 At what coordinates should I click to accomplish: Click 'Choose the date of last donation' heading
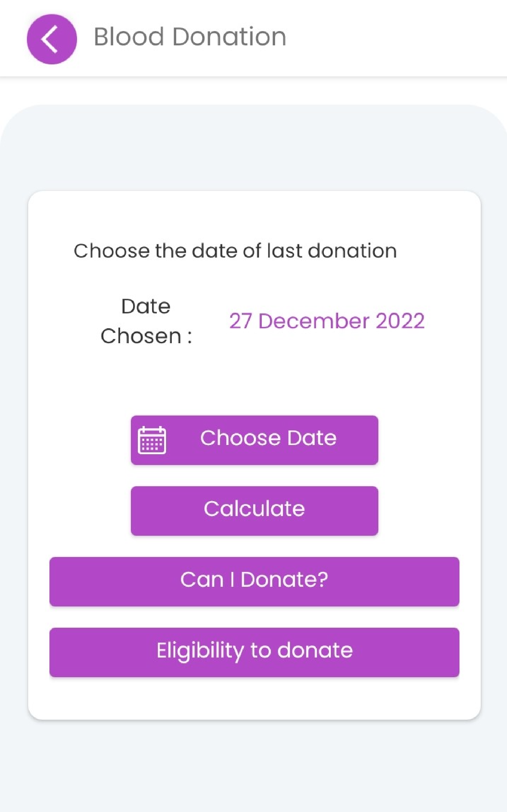pos(235,251)
